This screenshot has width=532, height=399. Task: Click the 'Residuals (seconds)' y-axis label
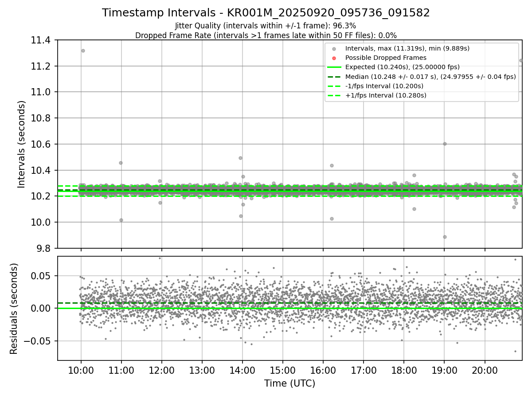14,309
